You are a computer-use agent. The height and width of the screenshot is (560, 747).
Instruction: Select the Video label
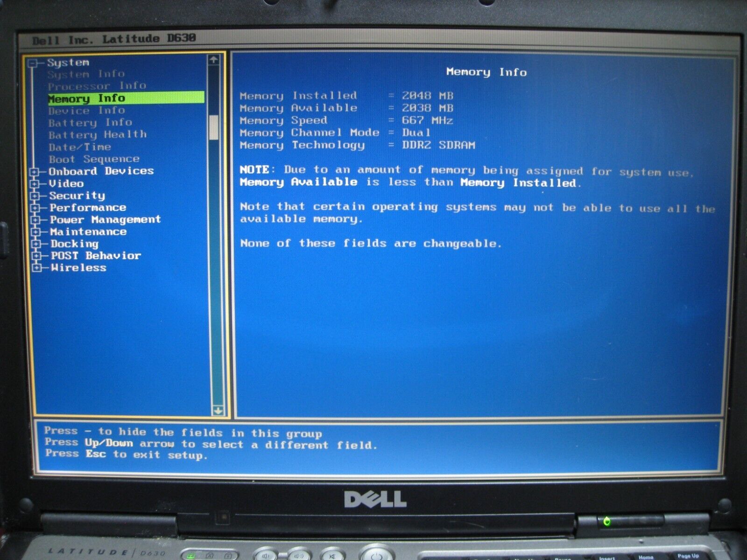[x=66, y=183]
